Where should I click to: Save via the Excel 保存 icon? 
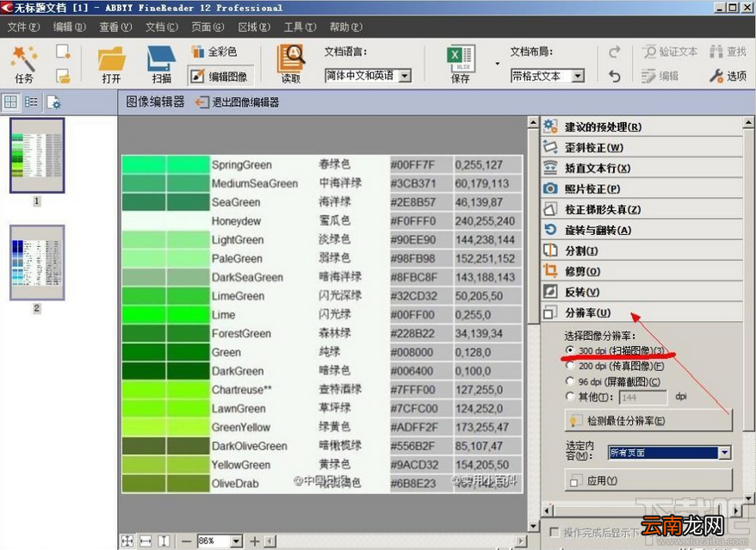[x=461, y=64]
